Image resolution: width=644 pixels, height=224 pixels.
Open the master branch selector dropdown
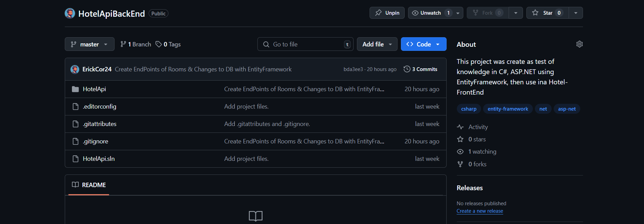coord(90,44)
